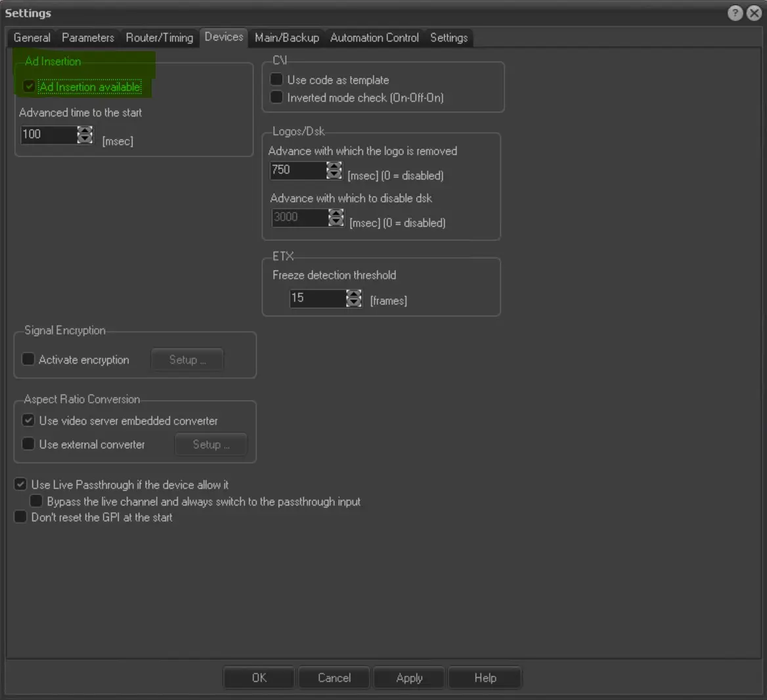Click the Apply button
The image size is (767, 700).
409,678
